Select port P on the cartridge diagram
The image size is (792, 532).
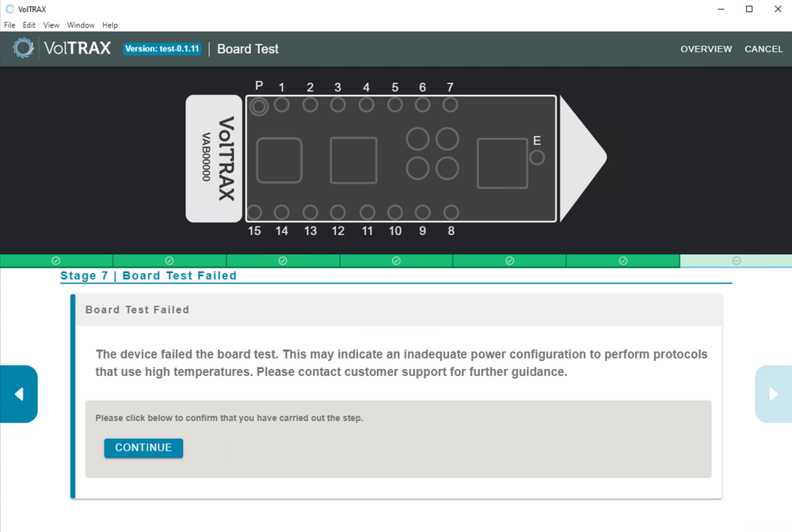coord(259,107)
